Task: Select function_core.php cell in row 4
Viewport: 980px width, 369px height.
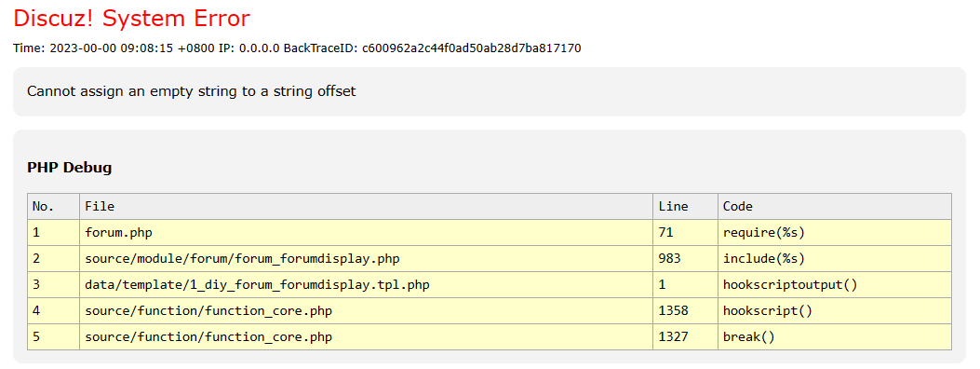Action: pos(367,311)
